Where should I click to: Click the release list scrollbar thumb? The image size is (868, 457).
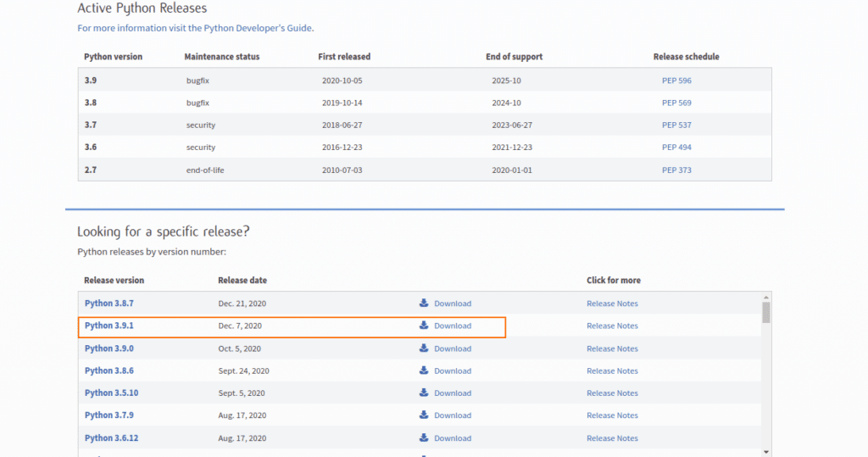point(766,313)
